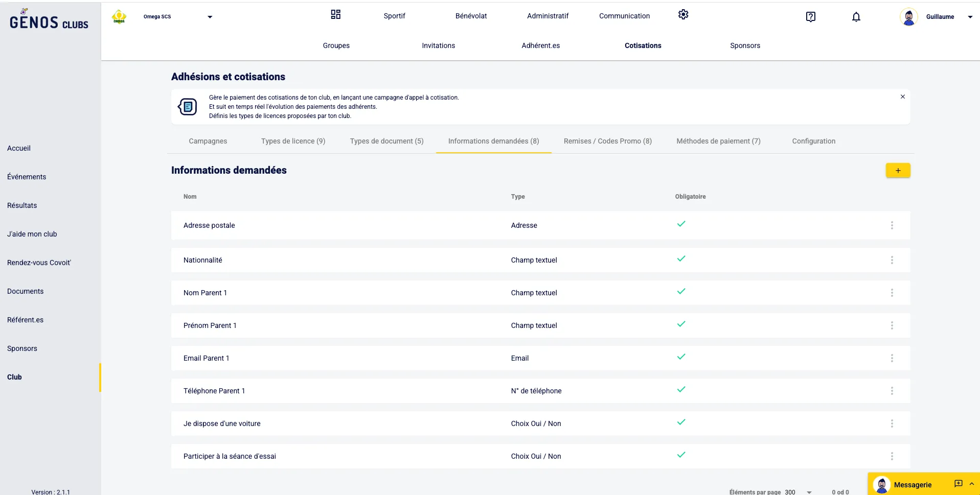Open the dashboard grid icon
This screenshot has height=495, width=980.
point(335,15)
